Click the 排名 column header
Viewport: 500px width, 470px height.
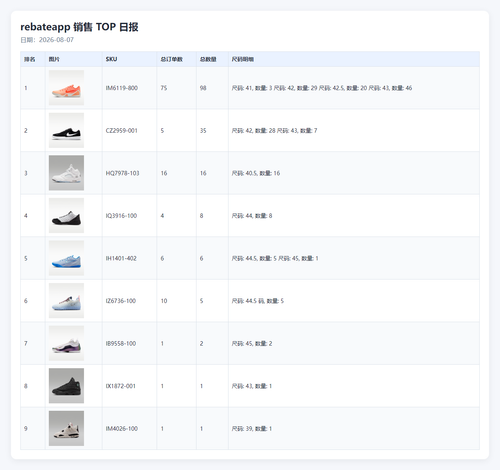(29, 59)
